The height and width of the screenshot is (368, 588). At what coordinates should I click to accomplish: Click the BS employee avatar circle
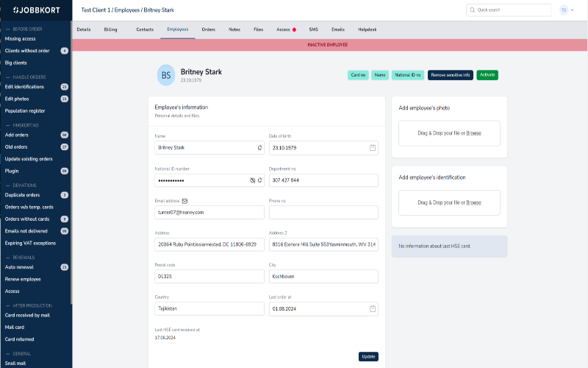[x=166, y=75]
